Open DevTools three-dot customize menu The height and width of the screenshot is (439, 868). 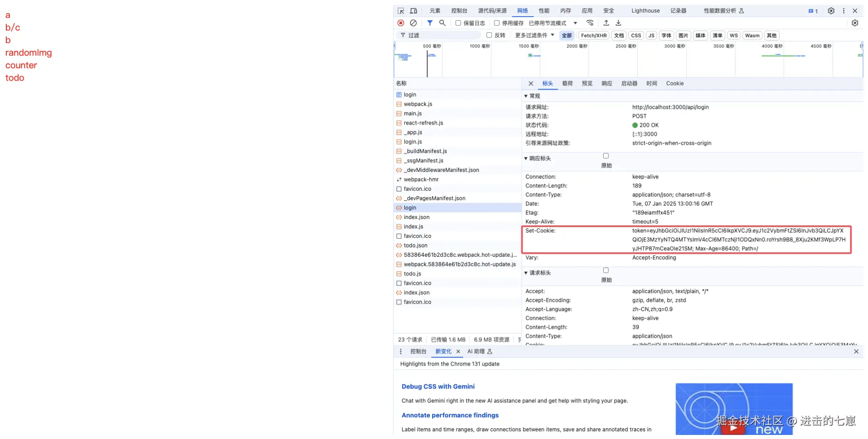coord(844,11)
